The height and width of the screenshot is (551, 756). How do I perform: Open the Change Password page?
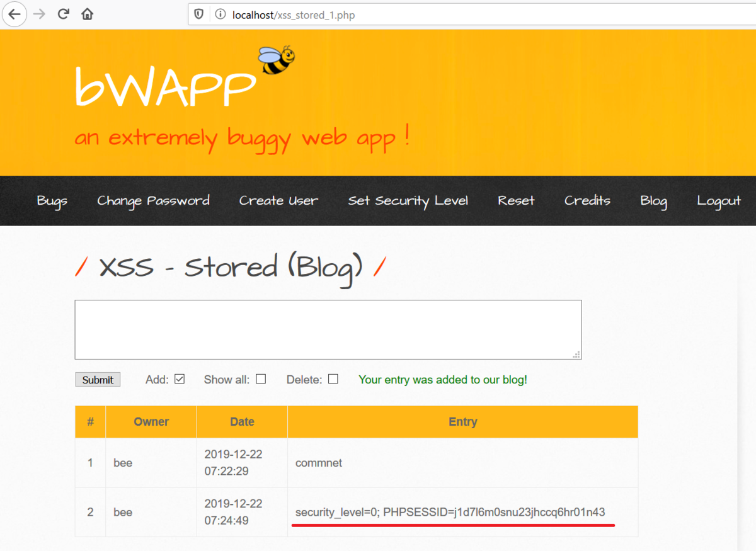point(153,201)
